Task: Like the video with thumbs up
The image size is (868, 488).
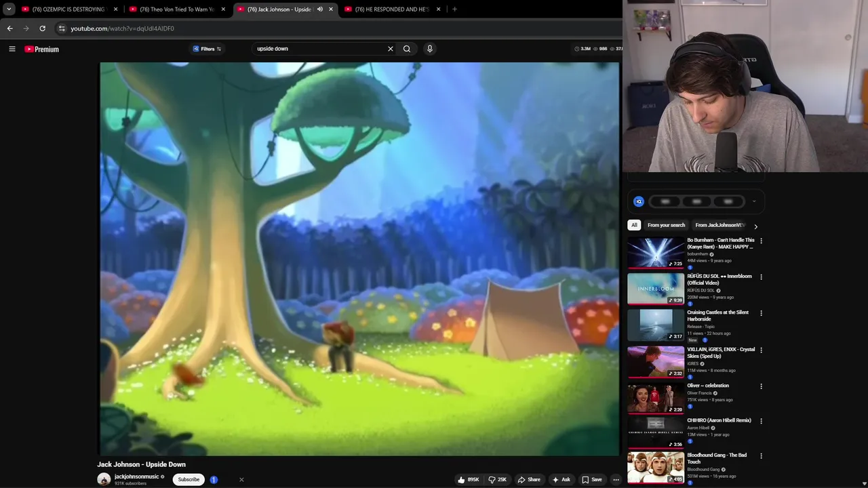Action: (469, 479)
